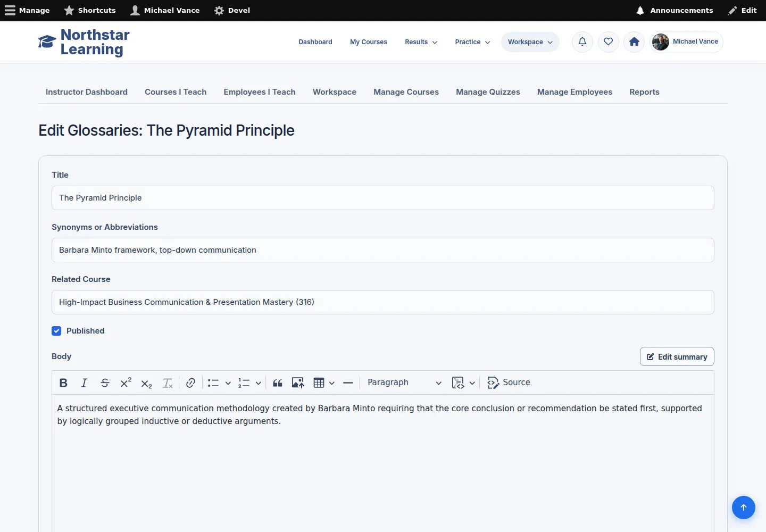Open Shortcuts in admin toolbar
This screenshot has width=766, height=532.
pyautogui.click(x=90, y=10)
